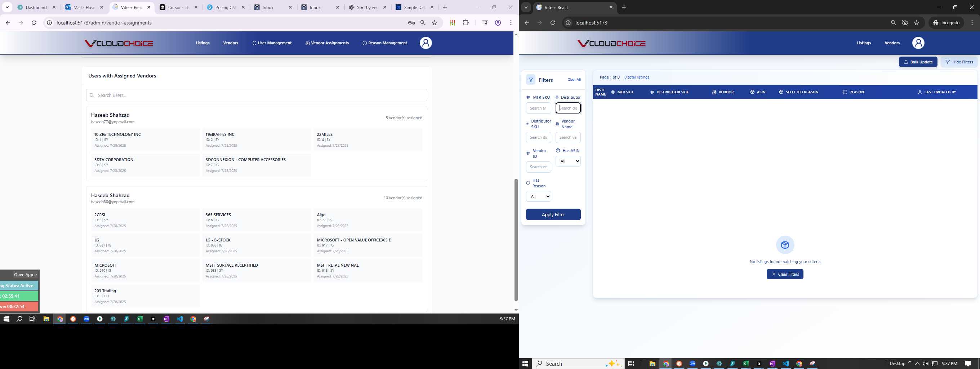Image resolution: width=980 pixels, height=369 pixels.
Task: Switch to the Simple Dat tab
Action: [415, 7]
